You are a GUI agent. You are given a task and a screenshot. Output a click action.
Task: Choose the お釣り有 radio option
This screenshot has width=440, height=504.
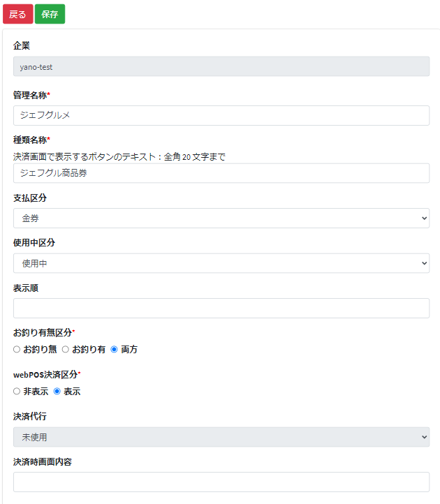click(x=66, y=349)
